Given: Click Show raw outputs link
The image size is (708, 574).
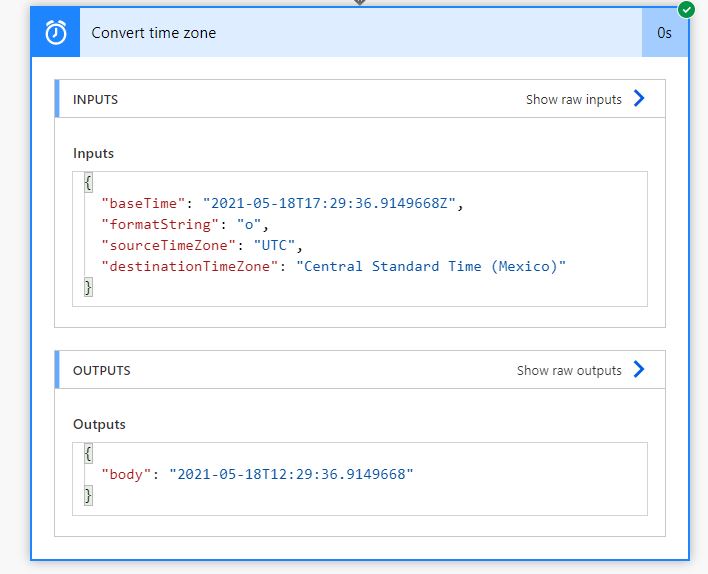Looking at the screenshot, I should coord(569,370).
